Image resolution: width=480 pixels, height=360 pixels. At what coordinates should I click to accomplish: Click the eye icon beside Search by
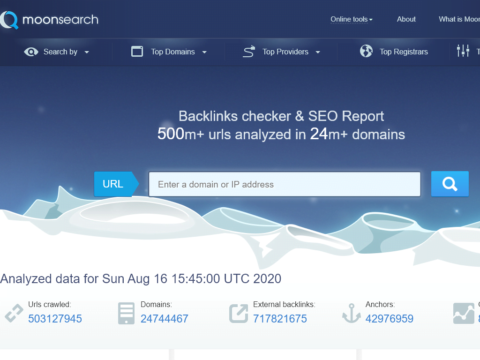tap(31, 52)
